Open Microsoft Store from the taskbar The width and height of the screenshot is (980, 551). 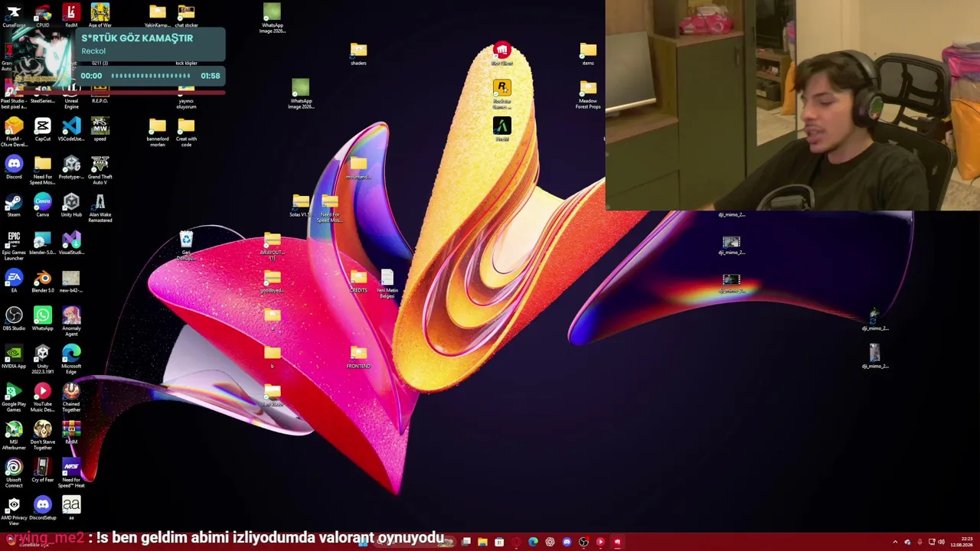499,543
